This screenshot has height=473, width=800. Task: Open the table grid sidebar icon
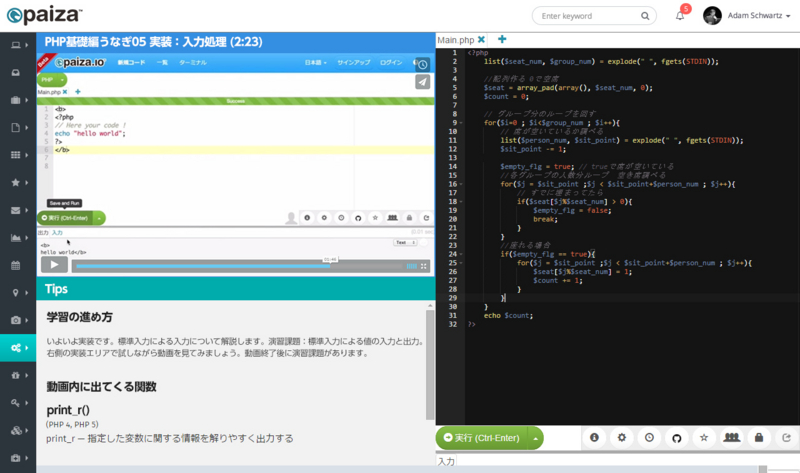[x=16, y=155]
